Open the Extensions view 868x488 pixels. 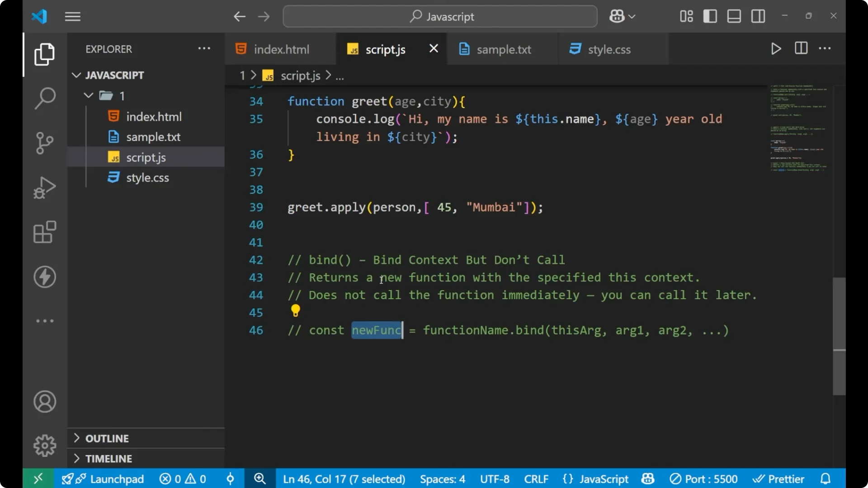pyautogui.click(x=44, y=232)
